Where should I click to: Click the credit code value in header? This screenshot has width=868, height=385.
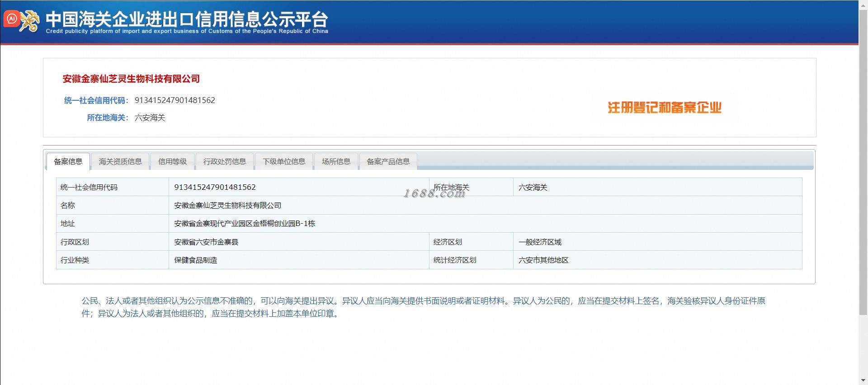point(175,100)
